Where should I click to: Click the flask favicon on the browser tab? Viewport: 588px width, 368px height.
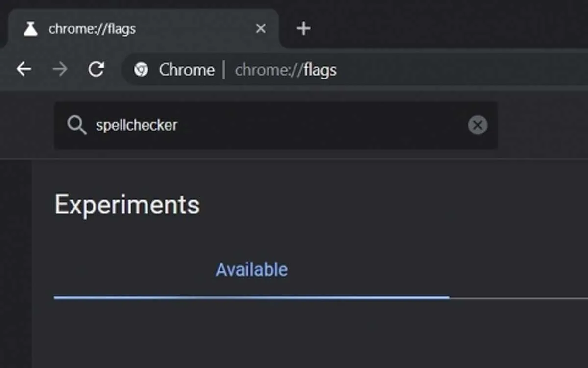(30, 28)
